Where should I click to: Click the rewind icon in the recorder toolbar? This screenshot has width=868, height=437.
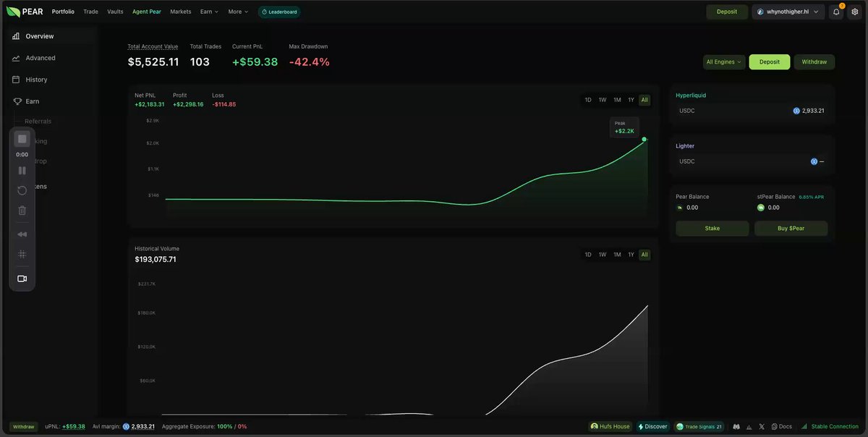coord(22,234)
